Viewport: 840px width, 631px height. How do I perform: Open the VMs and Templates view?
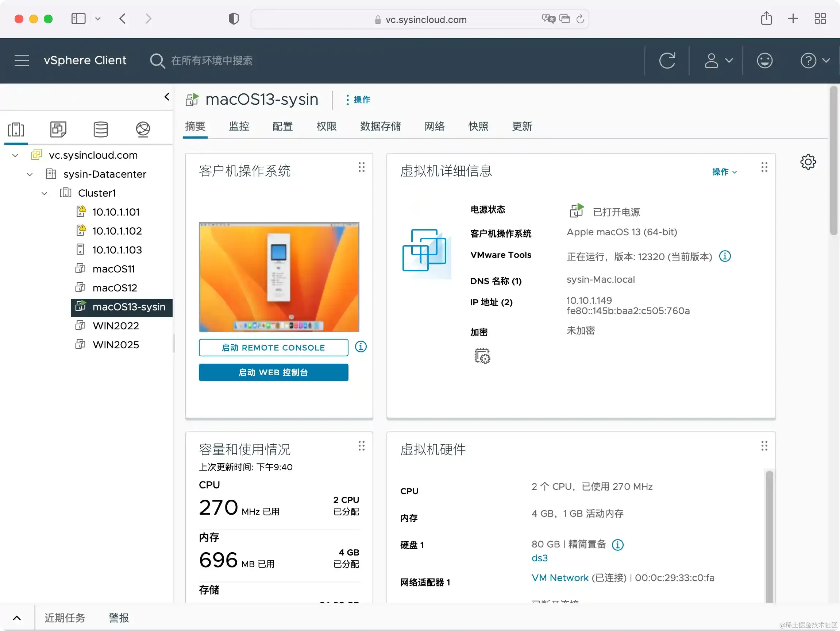58,129
